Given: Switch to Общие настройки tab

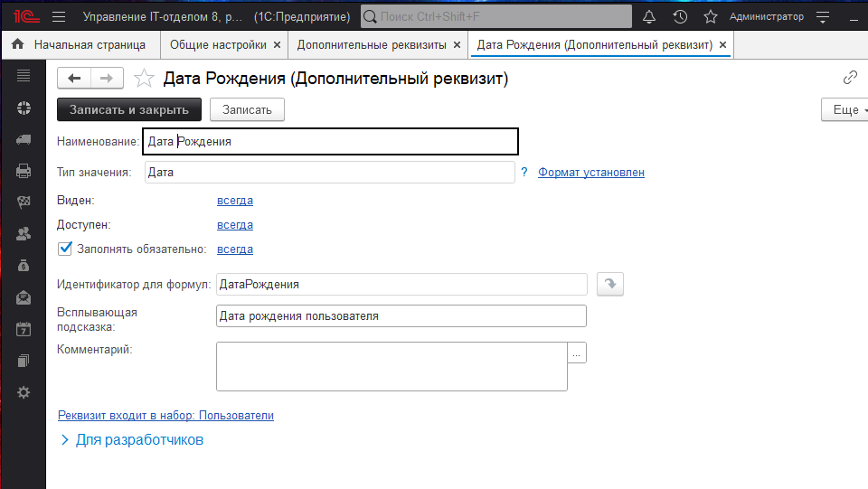Looking at the screenshot, I should pyautogui.click(x=218, y=44).
